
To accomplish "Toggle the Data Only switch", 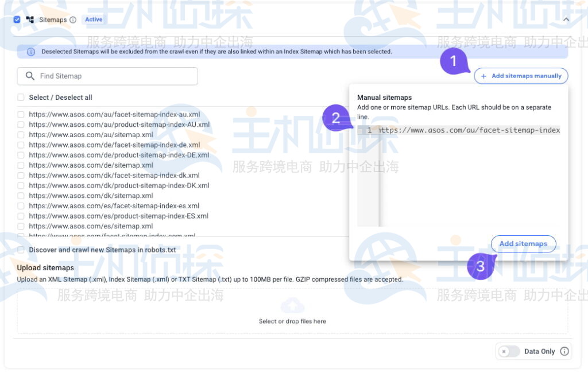I will point(508,351).
